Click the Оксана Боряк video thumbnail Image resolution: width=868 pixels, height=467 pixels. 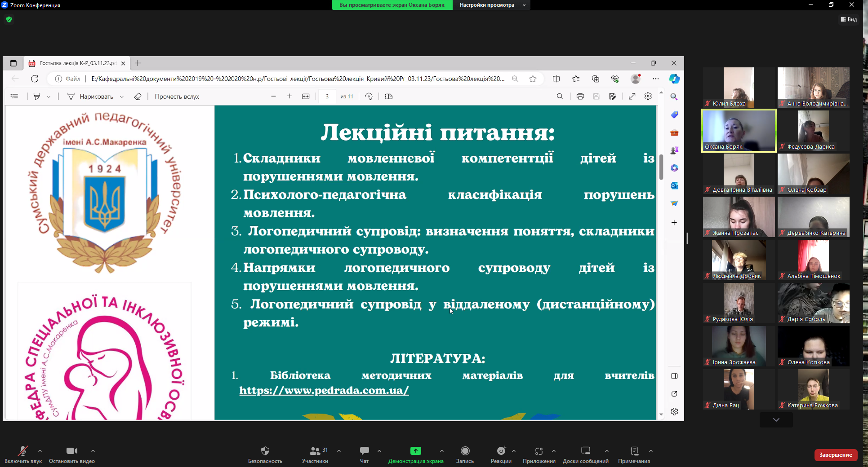pyautogui.click(x=738, y=130)
